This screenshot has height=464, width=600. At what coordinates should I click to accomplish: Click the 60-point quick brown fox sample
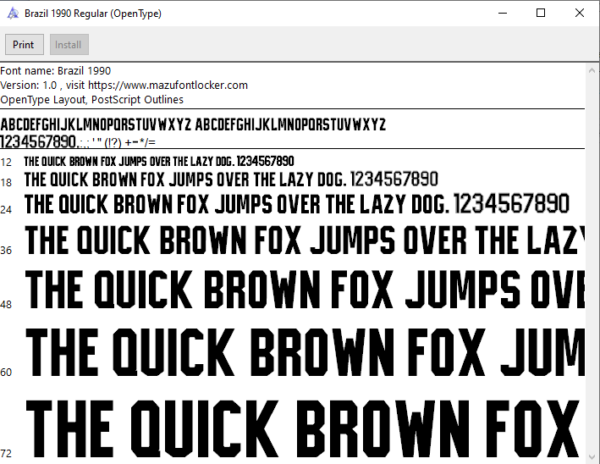click(305, 352)
